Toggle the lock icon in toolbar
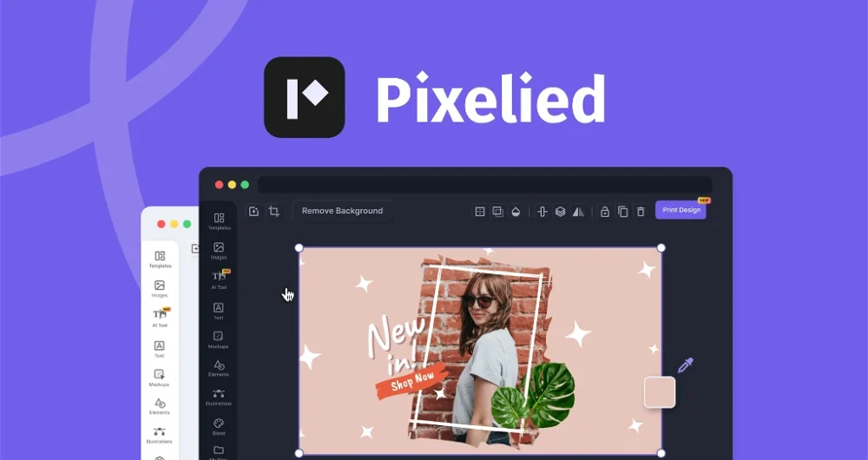Screen dimensions: 868x460 pos(605,212)
